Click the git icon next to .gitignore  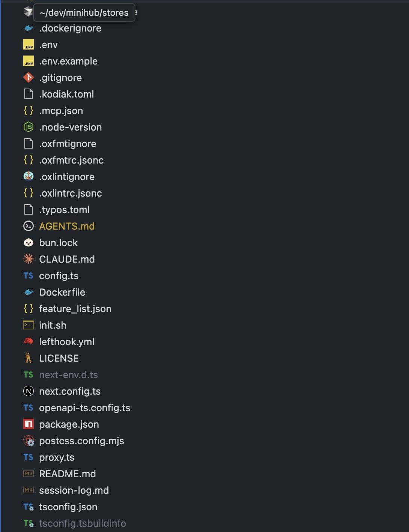29,78
